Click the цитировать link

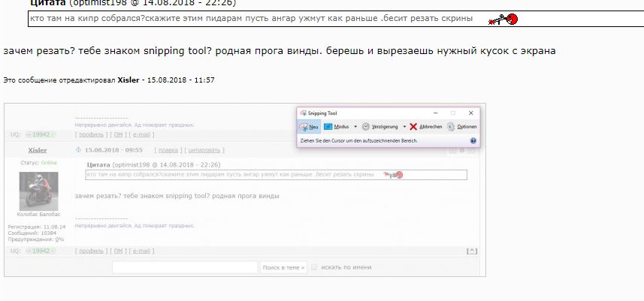pos(205,150)
